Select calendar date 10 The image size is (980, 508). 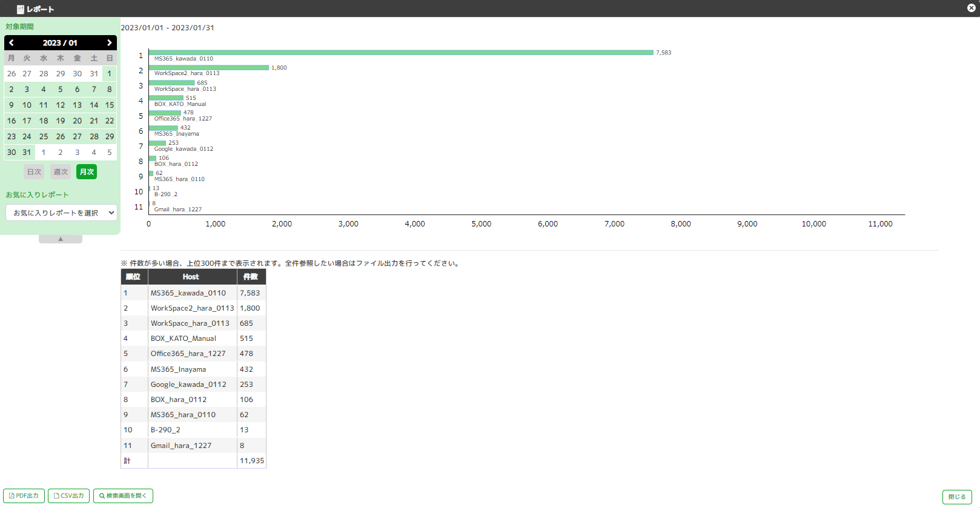coord(27,105)
